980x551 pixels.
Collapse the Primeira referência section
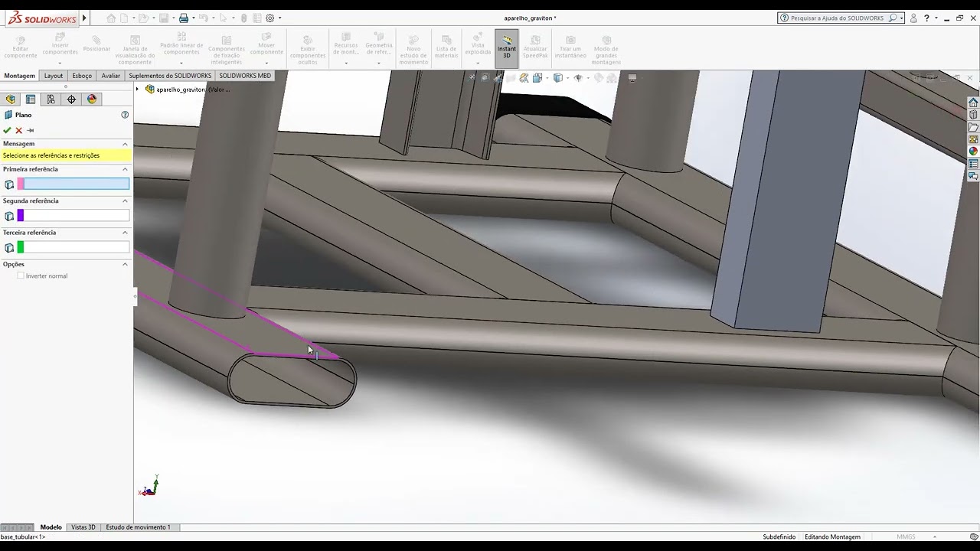tap(125, 169)
